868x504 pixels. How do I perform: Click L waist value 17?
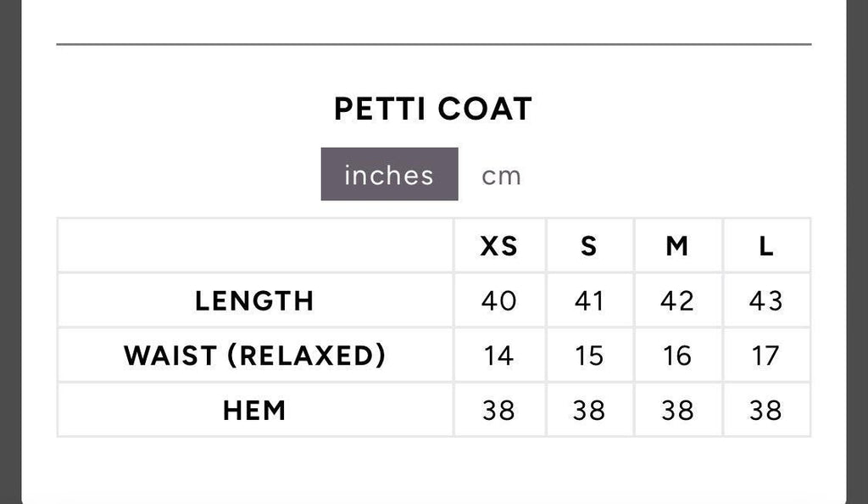[766, 356]
